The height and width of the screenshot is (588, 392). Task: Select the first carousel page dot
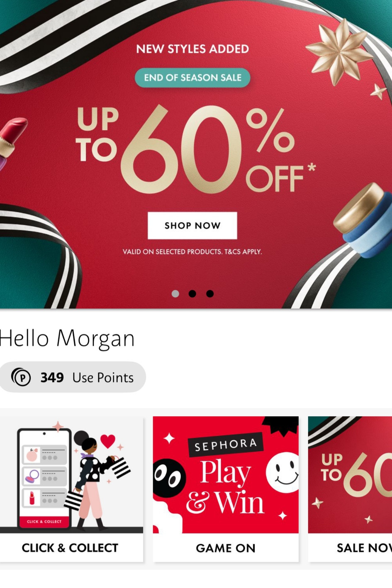pyautogui.click(x=175, y=294)
